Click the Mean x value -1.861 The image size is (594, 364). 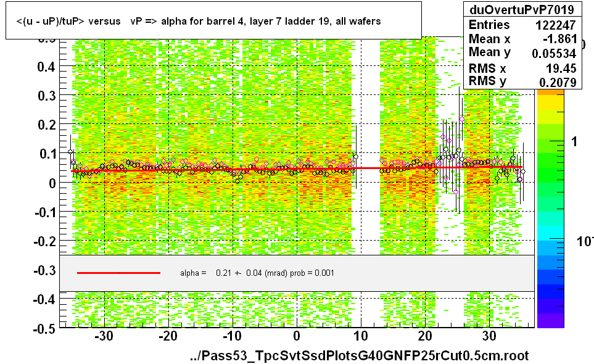pyautogui.click(x=559, y=39)
